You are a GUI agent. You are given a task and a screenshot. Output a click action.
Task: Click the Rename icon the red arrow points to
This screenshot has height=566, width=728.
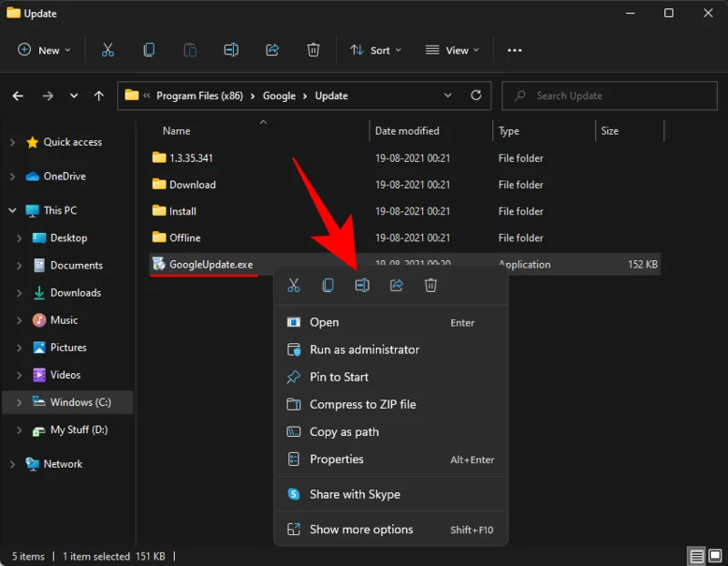361,285
